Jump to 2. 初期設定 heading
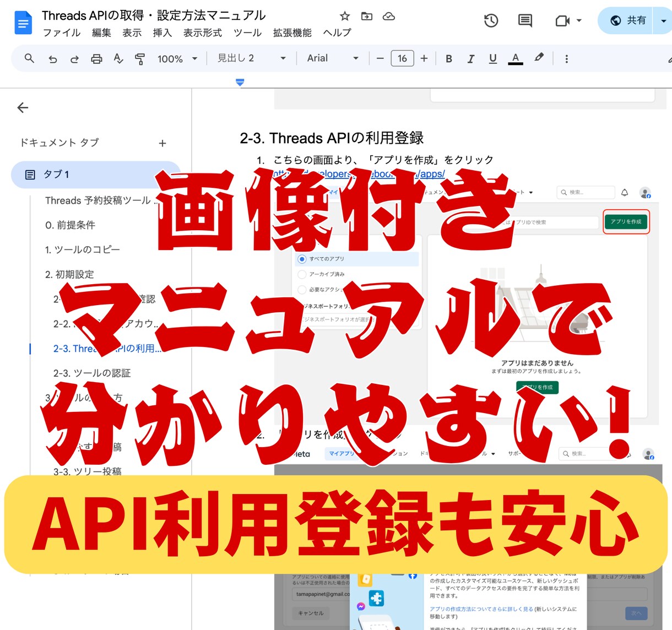The width and height of the screenshot is (672, 630). point(69,274)
